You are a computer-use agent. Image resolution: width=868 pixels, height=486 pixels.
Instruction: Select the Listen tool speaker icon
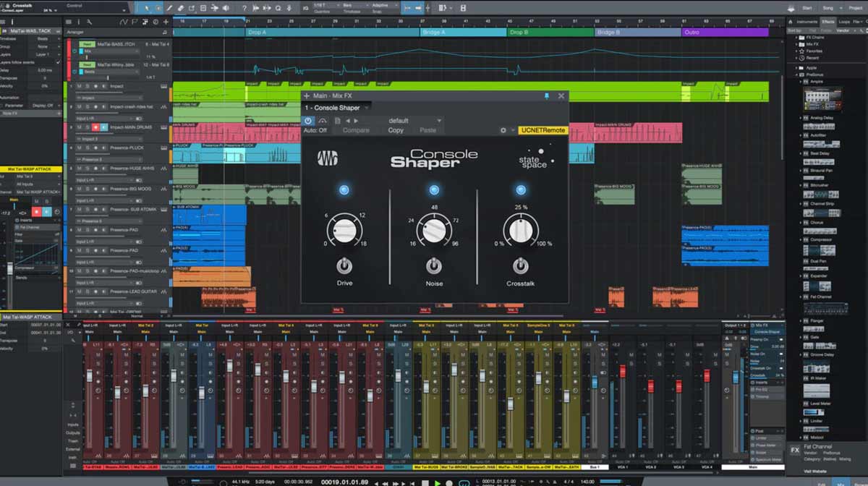click(x=226, y=8)
